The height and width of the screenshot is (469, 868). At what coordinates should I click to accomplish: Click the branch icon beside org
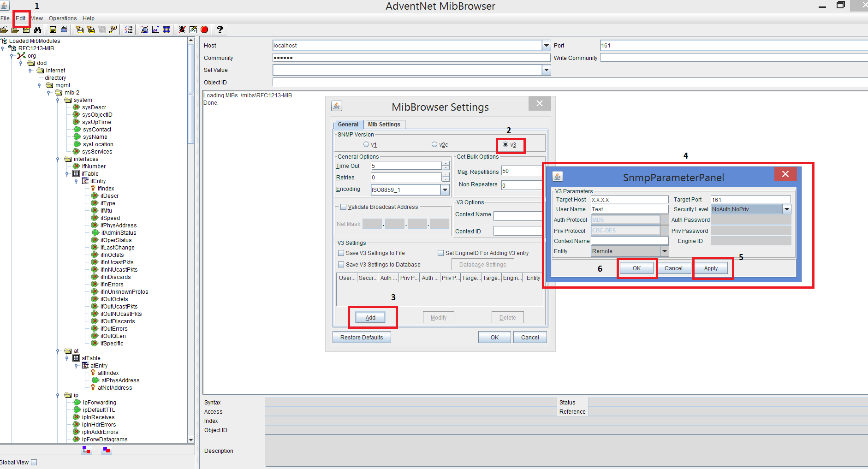click(21, 56)
